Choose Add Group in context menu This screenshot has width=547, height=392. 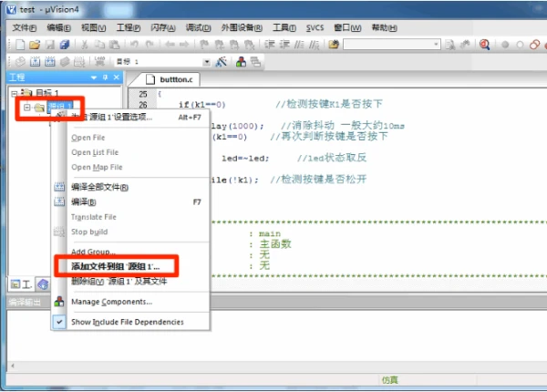point(130,252)
